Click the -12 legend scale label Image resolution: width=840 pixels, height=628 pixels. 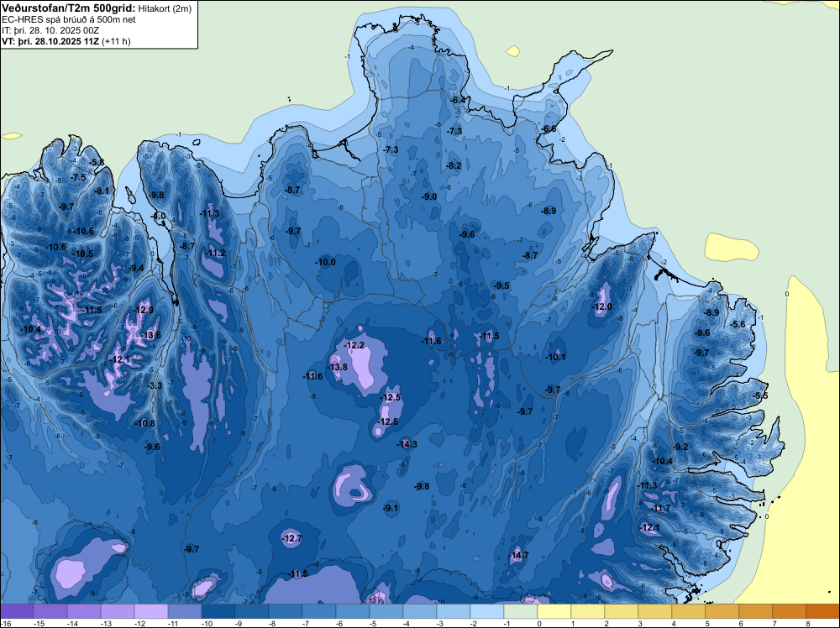coord(139,623)
